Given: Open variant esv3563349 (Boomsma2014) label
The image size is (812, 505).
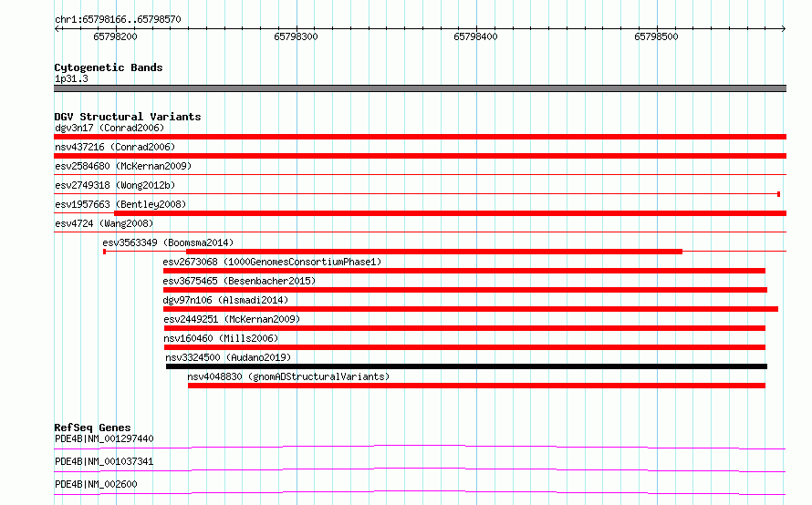Looking at the screenshot, I should (168, 242).
